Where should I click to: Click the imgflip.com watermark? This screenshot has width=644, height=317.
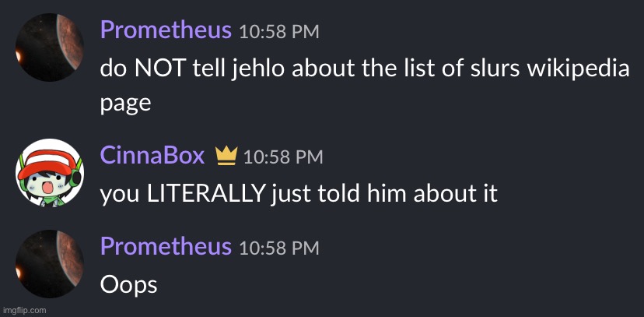(x=24, y=310)
